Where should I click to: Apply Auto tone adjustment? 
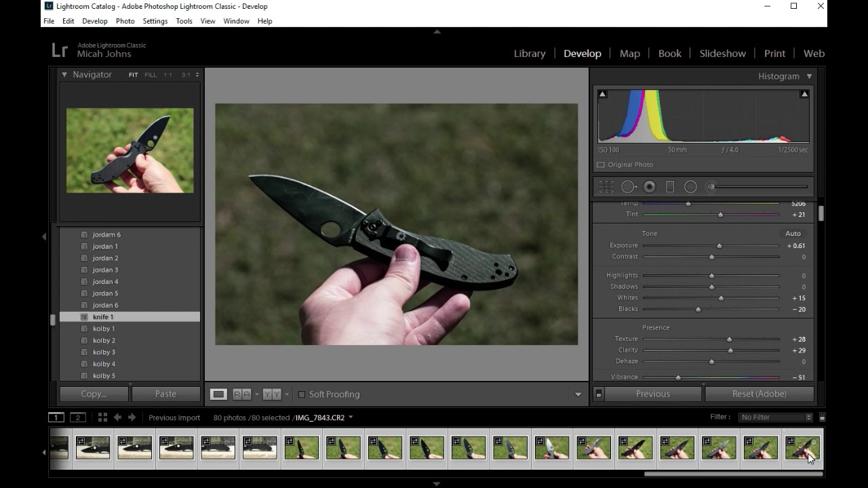click(793, 233)
